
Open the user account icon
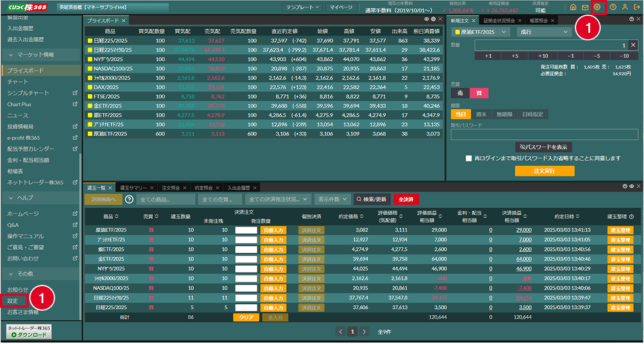[625, 7]
